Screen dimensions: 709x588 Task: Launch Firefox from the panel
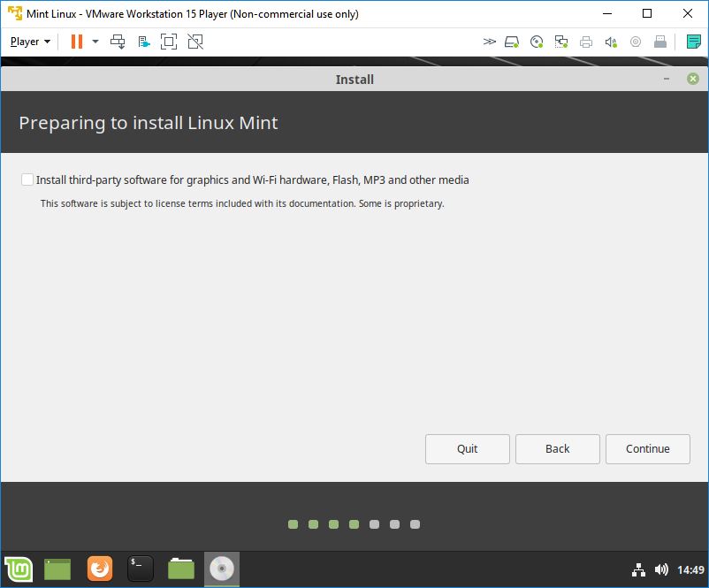[x=100, y=569]
